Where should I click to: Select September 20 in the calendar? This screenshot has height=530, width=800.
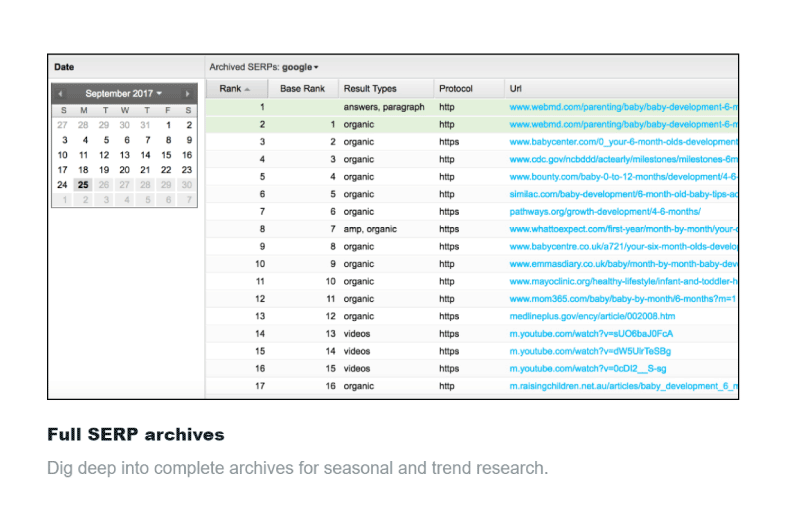tap(124, 170)
